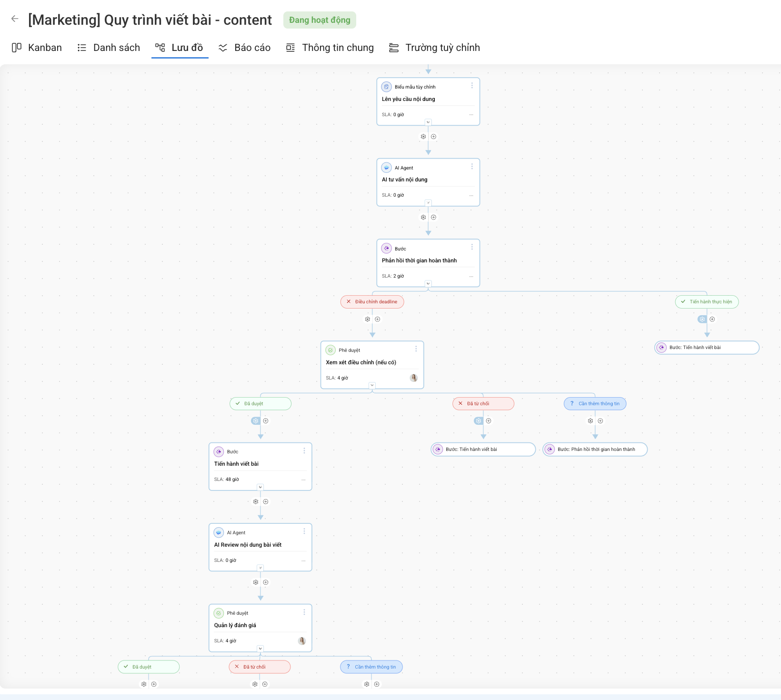Select the bottom Đã duyệt branch label
This screenshot has height=700, width=781.
(x=149, y=667)
